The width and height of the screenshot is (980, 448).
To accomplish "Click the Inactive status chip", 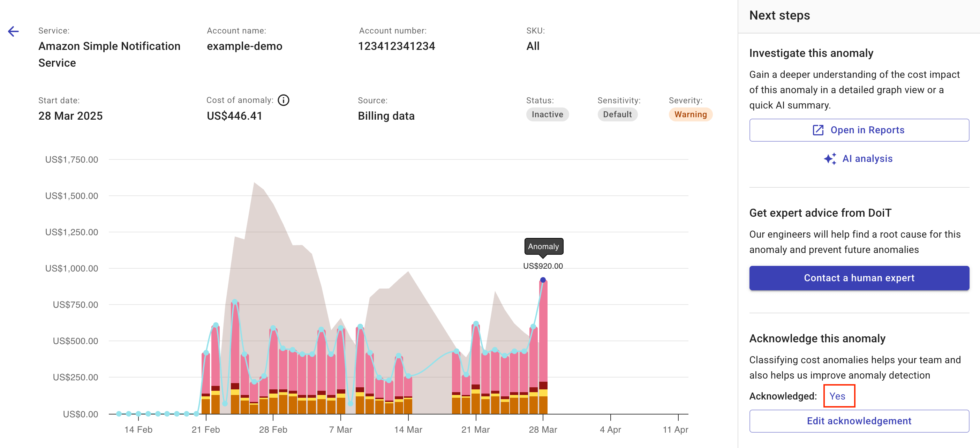I will 547,114.
